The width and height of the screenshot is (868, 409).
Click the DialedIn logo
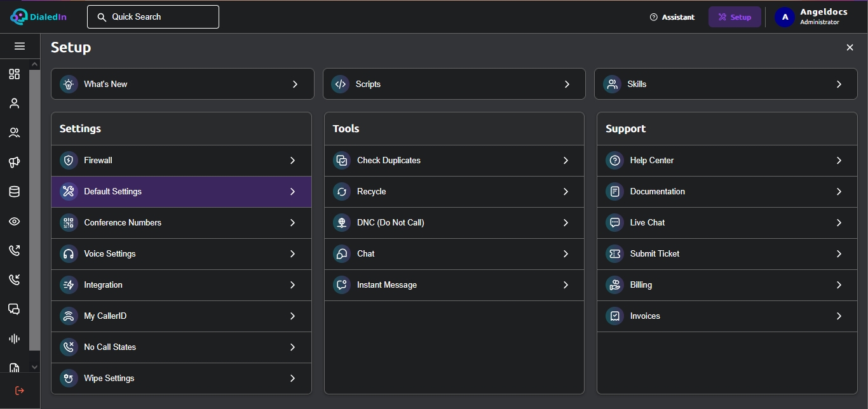coord(38,17)
